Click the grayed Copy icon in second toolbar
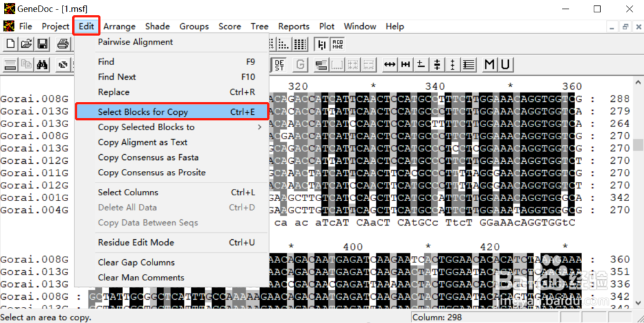The width and height of the screenshot is (644, 323). coord(26,64)
